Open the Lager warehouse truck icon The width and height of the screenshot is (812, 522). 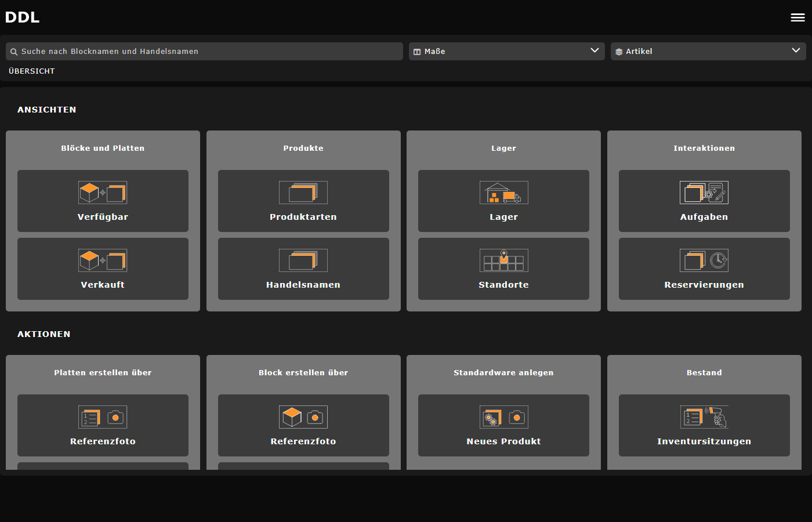[x=503, y=192]
